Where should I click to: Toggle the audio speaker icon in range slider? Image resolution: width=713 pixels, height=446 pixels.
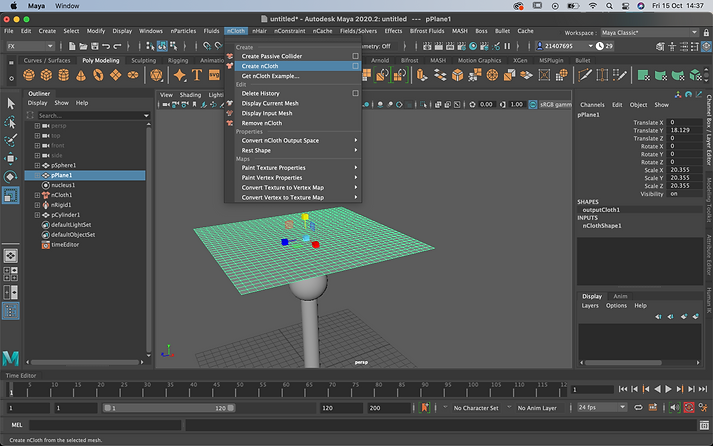point(675,408)
